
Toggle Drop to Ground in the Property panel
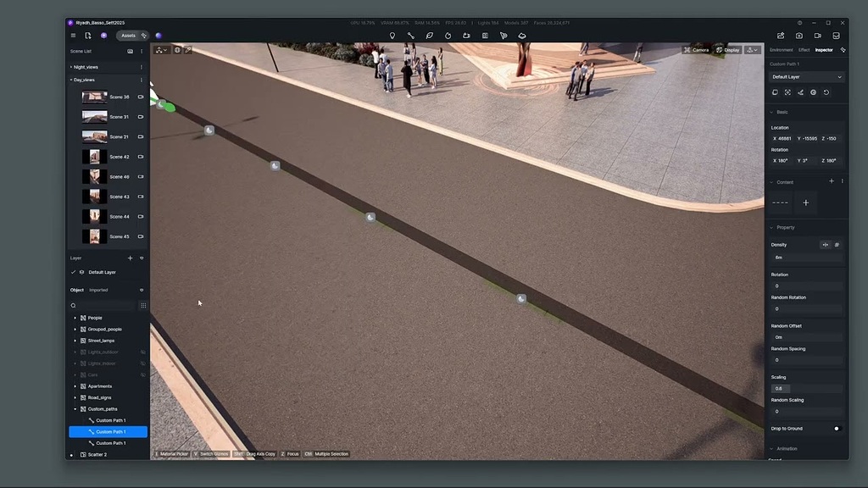click(x=837, y=428)
